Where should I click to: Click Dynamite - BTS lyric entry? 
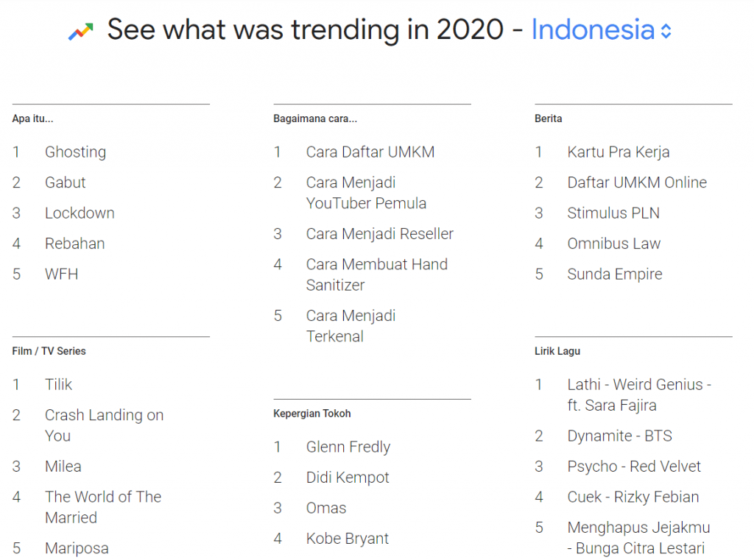coord(619,436)
